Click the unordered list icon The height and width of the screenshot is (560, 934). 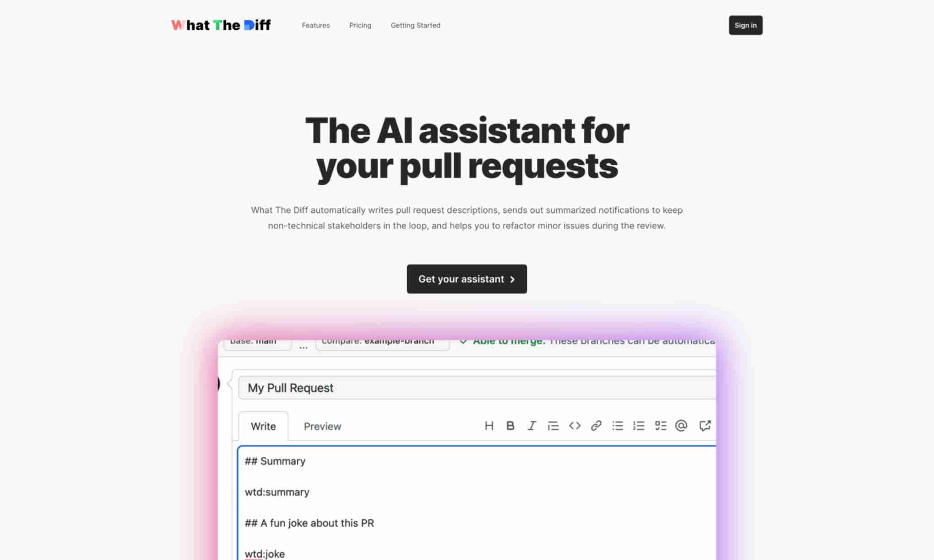(617, 425)
